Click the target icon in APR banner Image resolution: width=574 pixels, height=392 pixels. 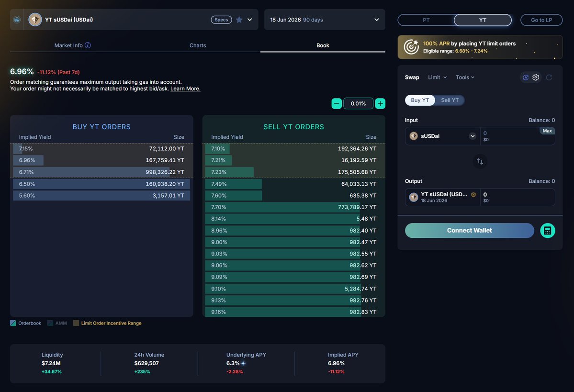point(411,47)
